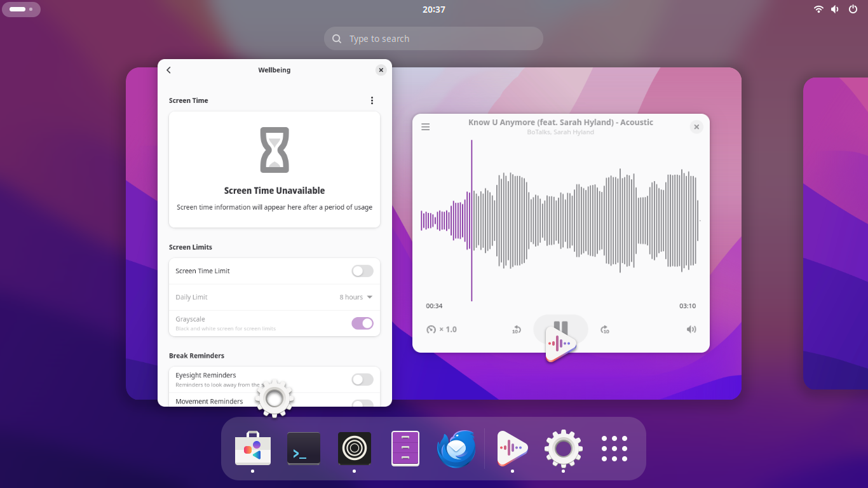Toggle the Screen Time Limit switch
The width and height of the screenshot is (868, 488).
363,271
